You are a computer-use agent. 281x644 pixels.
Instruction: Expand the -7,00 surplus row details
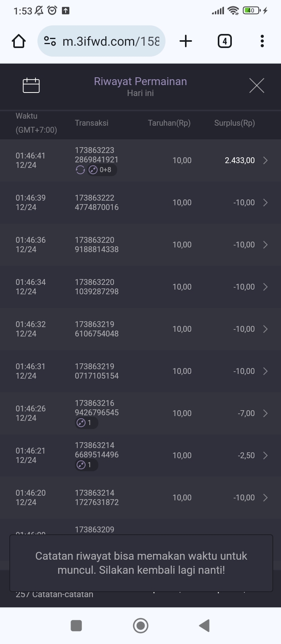click(x=265, y=413)
